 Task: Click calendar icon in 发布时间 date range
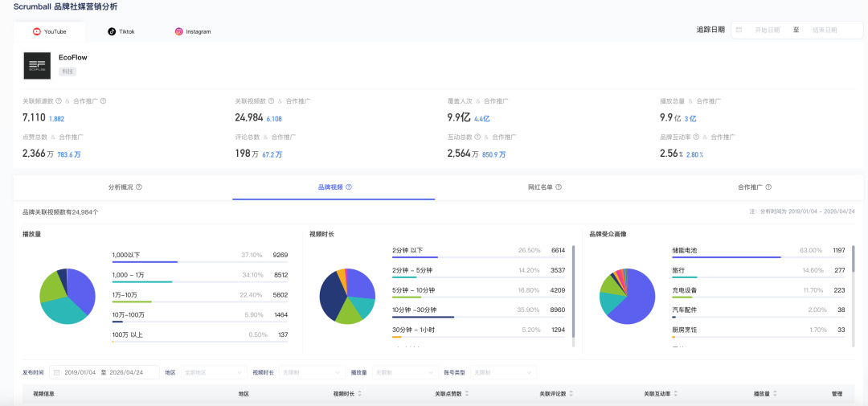57,372
